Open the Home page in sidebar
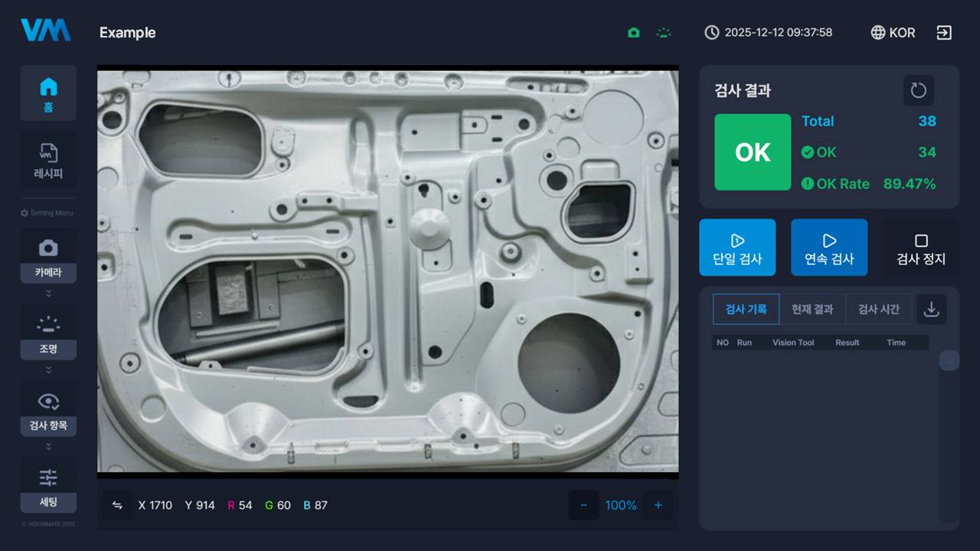 [48, 93]
